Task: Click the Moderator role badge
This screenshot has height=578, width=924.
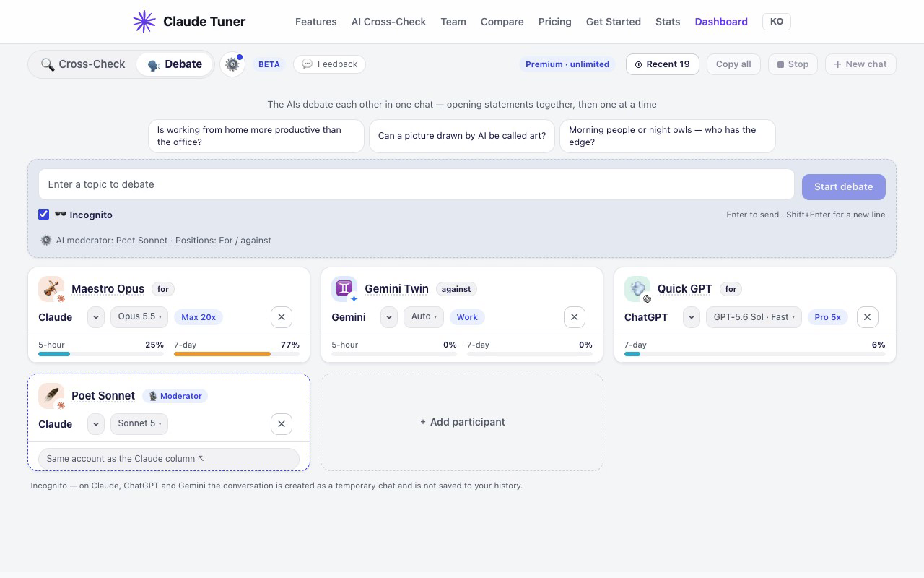Action: coord(175,396)
